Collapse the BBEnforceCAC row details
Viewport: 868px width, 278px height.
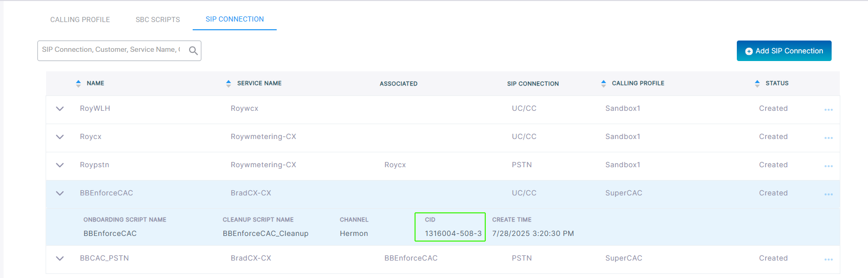point(60,193)
